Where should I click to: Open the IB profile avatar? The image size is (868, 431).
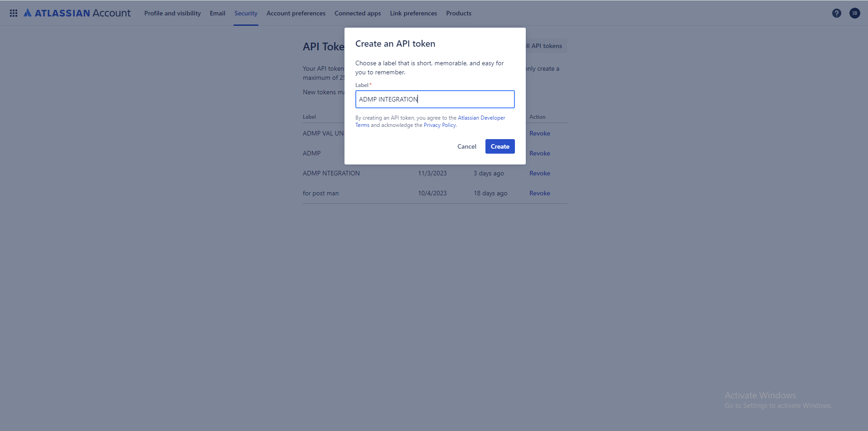pos(855,13)
